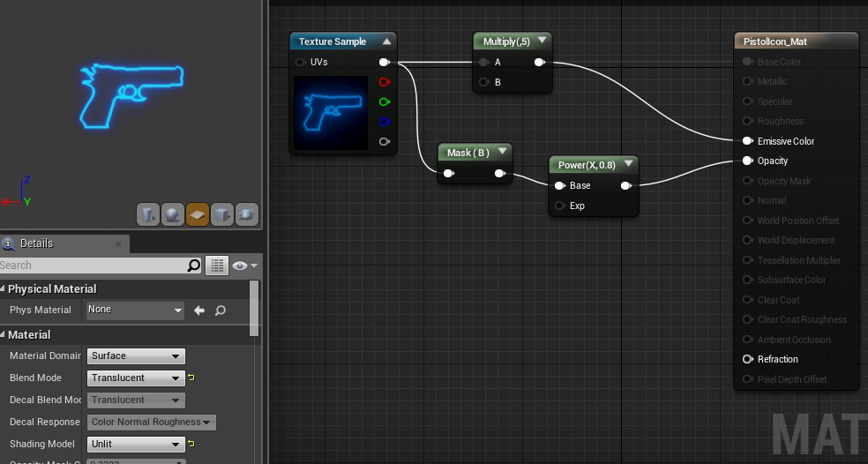Open the Blend Mode Translucent dropdown
The width and height of the screenshot is (868, 464).
(x=136, y=378)
